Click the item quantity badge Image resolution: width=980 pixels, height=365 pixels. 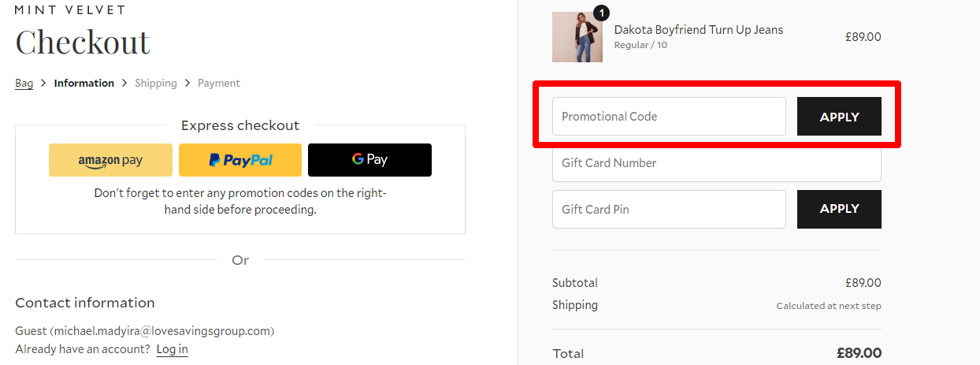[601, 13]
